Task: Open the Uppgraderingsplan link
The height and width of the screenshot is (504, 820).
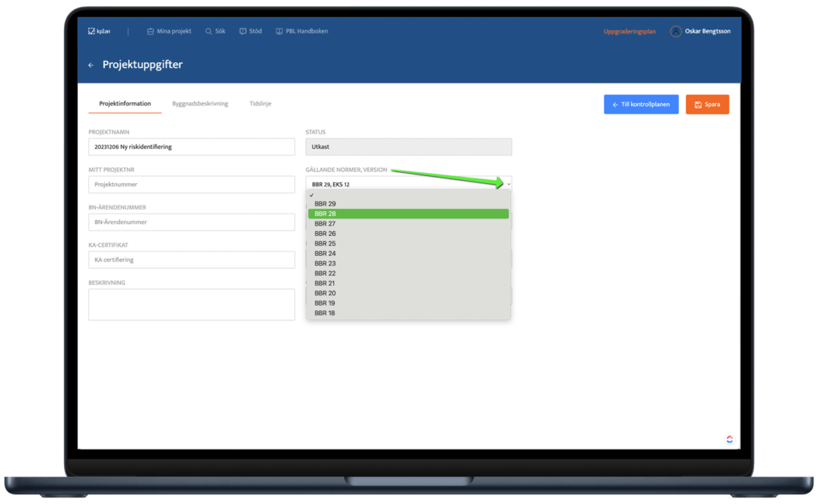Action: point(629,31)
